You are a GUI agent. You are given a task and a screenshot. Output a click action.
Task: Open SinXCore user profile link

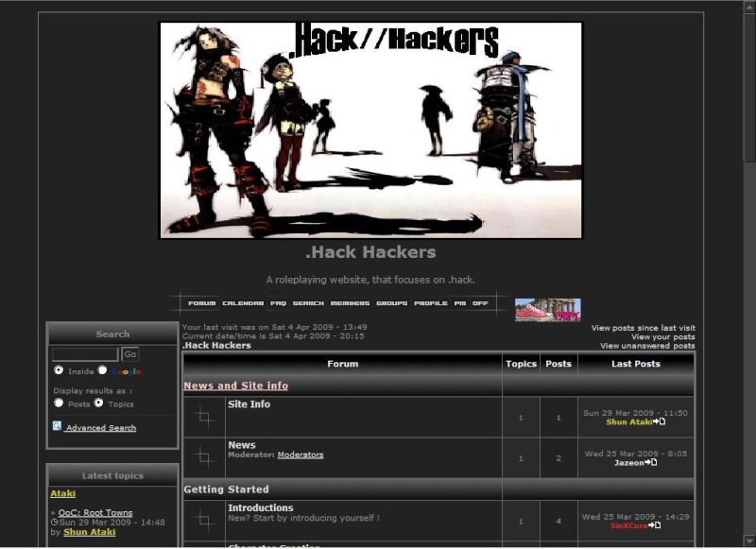coord(628,525)
